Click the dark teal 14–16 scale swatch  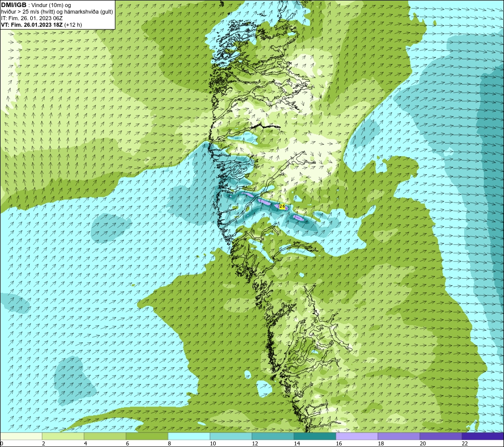(x=315, y=436)
